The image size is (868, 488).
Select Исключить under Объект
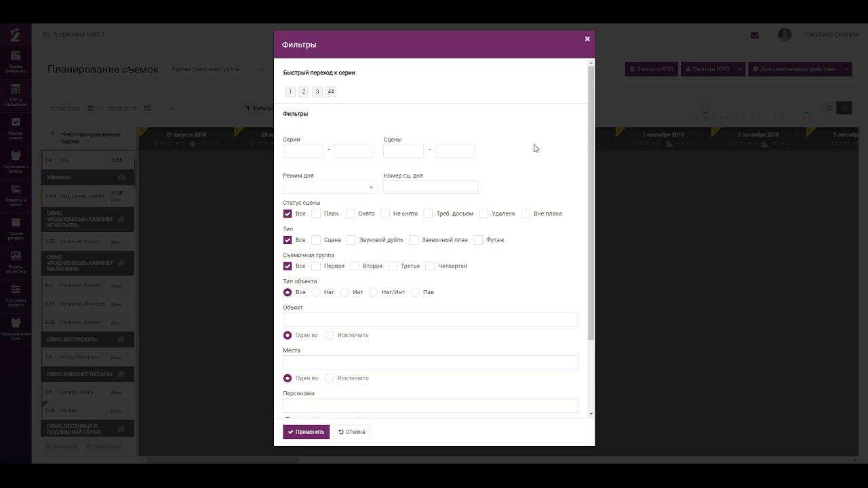coord(330,335)
